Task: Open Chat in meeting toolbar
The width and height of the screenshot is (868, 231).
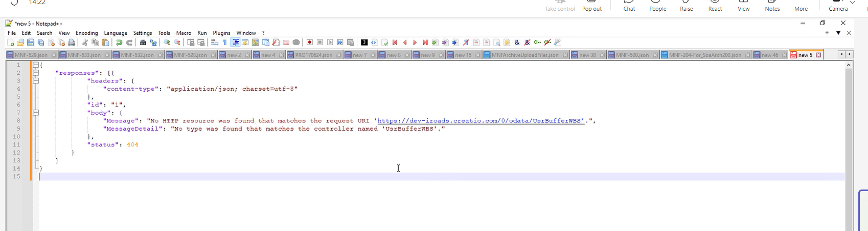Action: point(629,6)
